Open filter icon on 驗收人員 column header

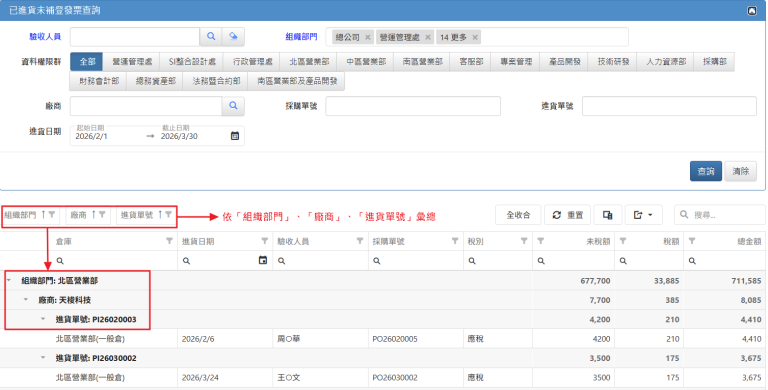360,241
